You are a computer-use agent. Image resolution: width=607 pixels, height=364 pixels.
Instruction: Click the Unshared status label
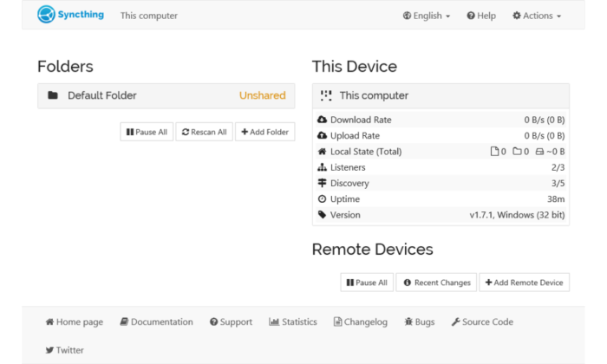click(x=262, y=95)
